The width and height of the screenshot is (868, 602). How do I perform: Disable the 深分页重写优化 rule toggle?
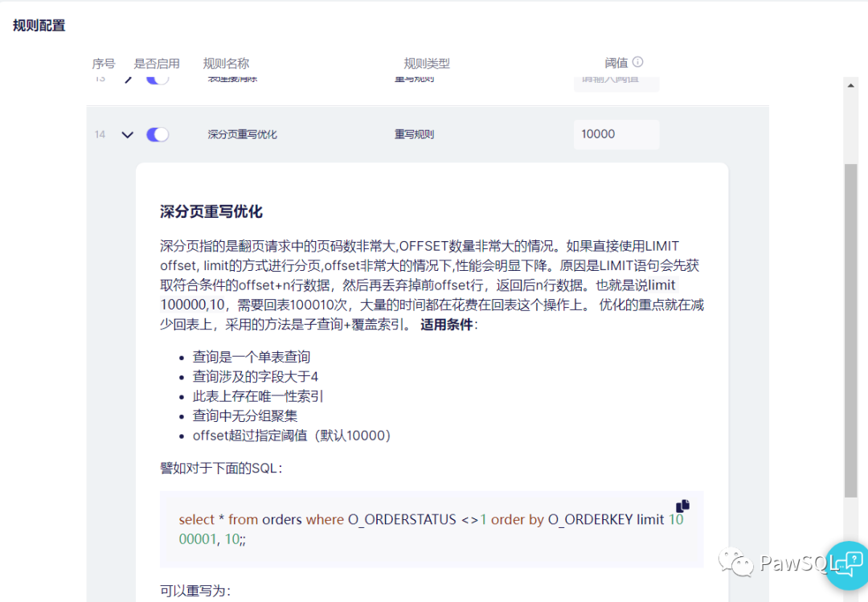coord(158,134)
